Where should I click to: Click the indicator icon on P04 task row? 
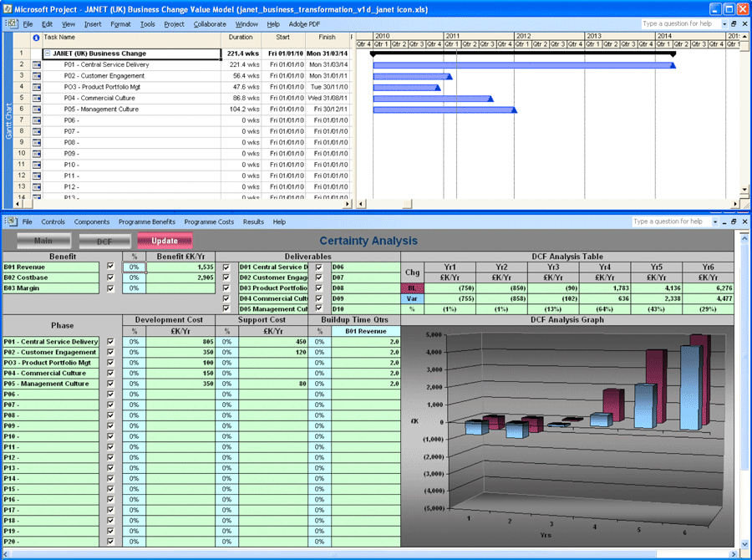coord(36,98)
